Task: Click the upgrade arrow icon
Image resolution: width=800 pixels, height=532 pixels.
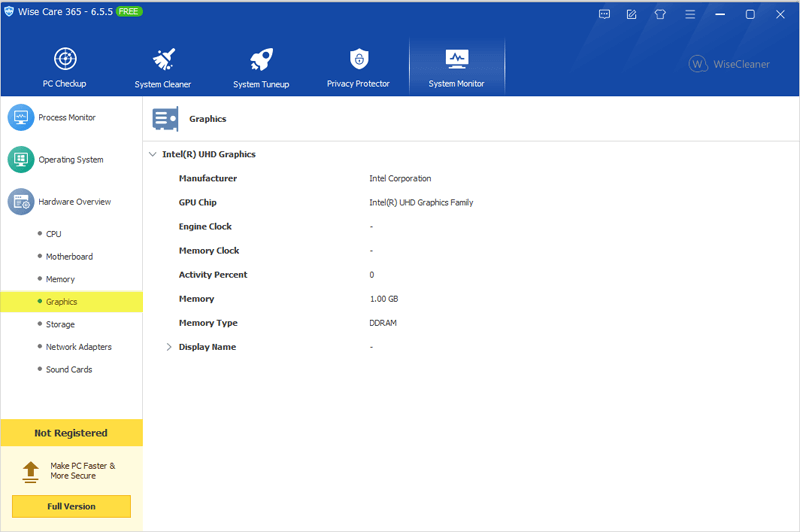Action: pos(31,472)
